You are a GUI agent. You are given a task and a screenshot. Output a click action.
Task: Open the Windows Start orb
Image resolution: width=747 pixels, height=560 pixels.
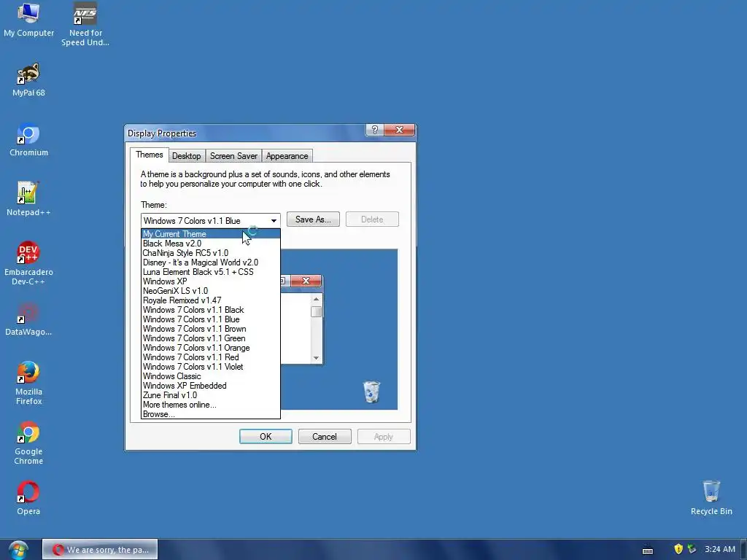point(18,550)
